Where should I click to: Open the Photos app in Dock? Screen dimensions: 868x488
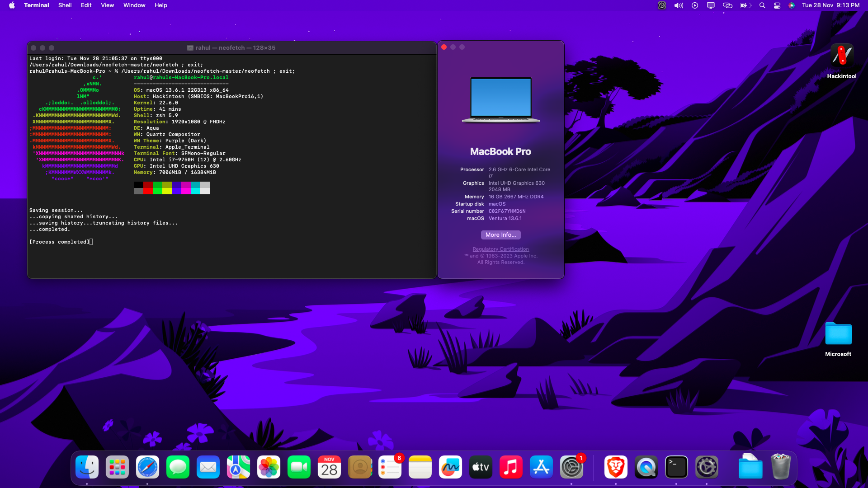click(x=269, y=467)
